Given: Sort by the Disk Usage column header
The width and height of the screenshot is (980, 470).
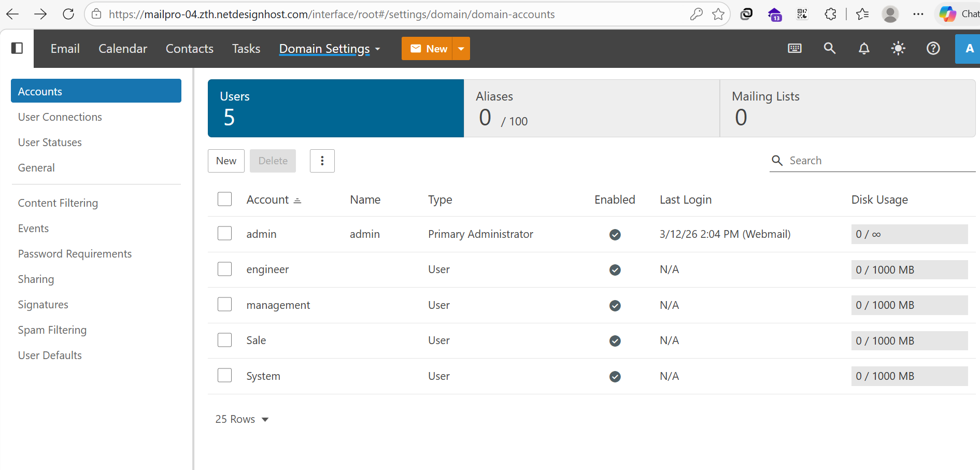Looking at the screenshot, I should pos(879,200).
